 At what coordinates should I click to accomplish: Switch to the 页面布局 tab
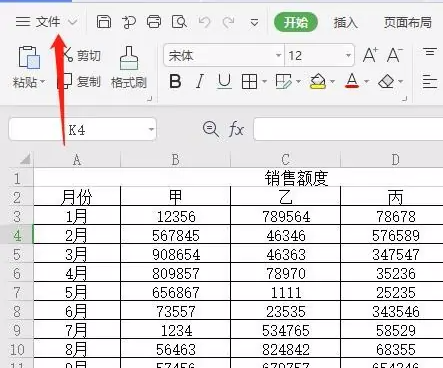407,23
